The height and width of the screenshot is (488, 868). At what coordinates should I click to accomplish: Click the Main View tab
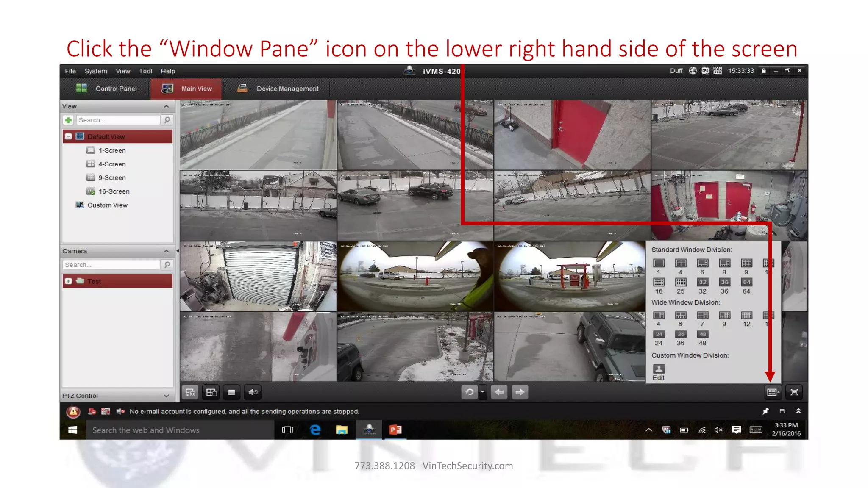186,89
